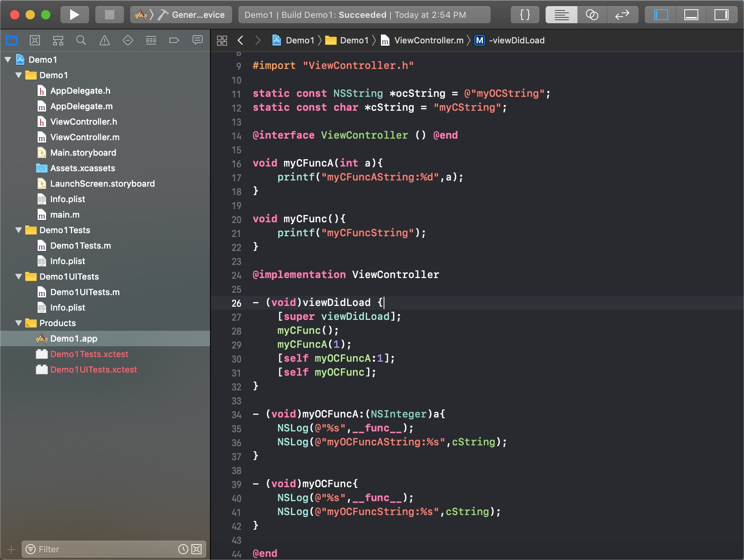Open AppDelegate.m in the navigator
The width and height of the screenshot is (744, 560).
pos(81,106)
